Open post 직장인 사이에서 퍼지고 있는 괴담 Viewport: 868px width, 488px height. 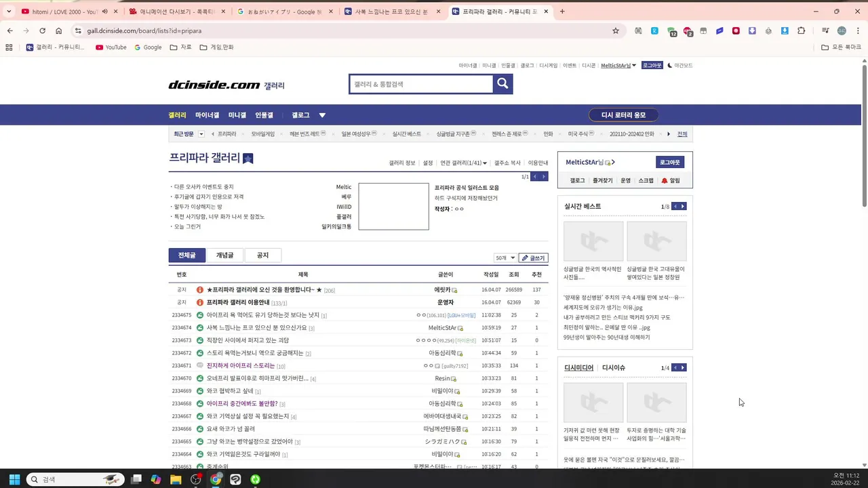point(248,340)
